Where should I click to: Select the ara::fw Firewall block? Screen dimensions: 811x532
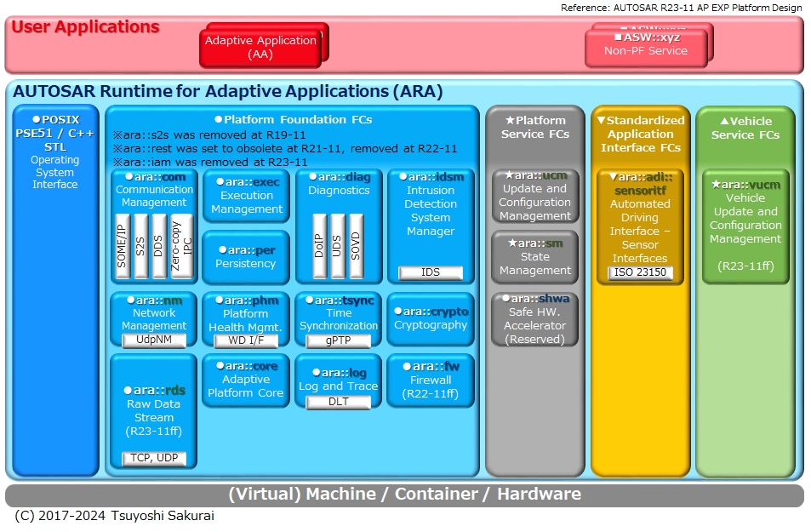tap(431, 380)
